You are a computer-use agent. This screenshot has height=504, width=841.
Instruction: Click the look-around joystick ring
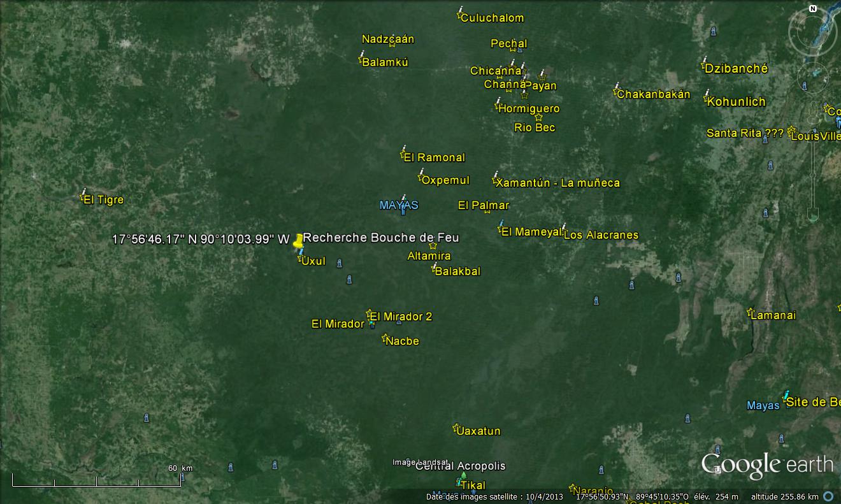(813, 33)
